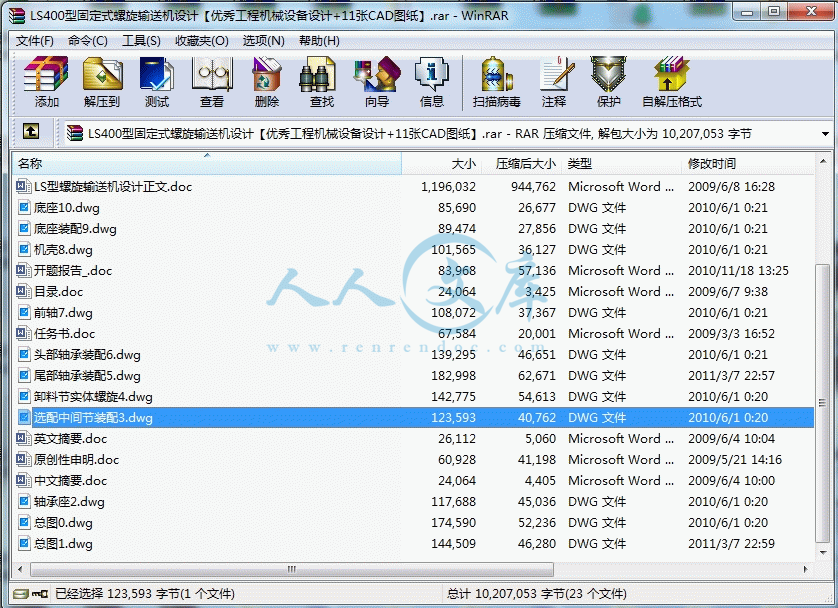This screenshot has width=838, height=608.
Task: Sort by 类型 column header
Action: (x=621, y=163)
